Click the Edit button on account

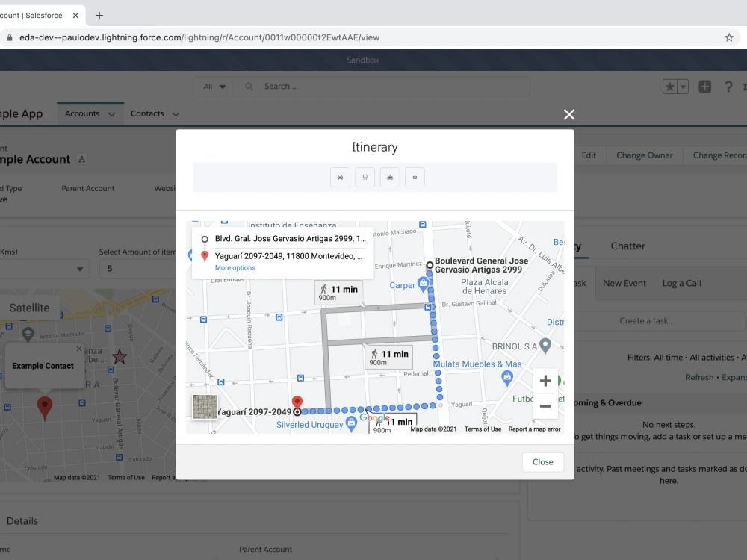click(589, 155)
